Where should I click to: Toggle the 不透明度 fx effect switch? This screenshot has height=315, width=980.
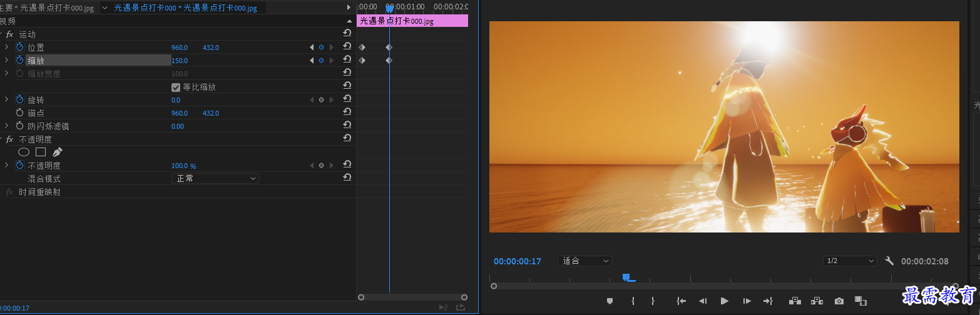click(x=9, y=139)
